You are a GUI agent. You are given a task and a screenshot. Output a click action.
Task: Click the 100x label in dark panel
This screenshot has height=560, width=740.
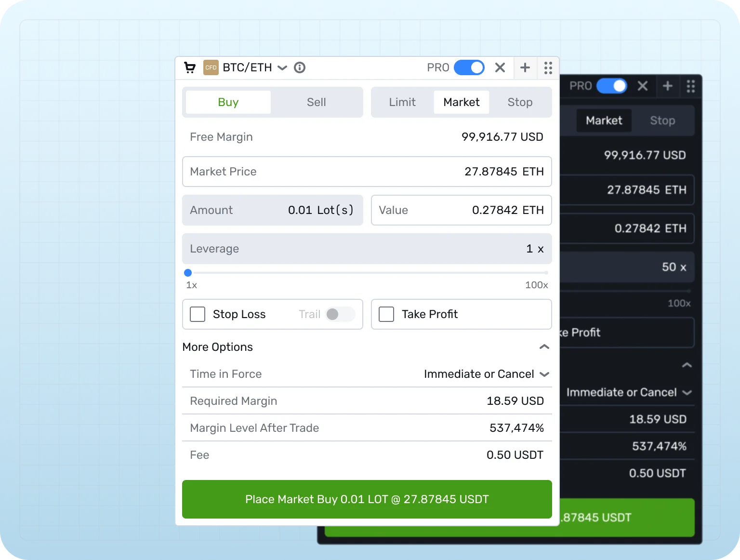click(679, 303)
